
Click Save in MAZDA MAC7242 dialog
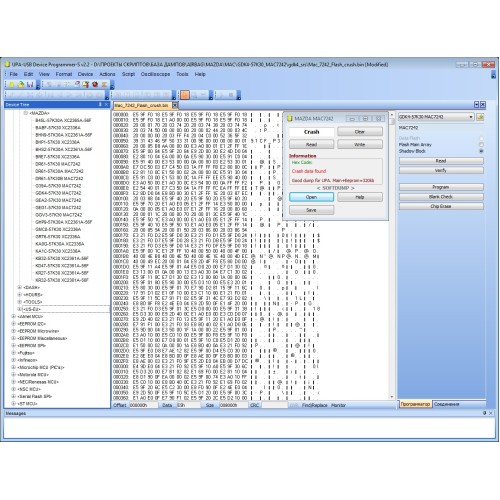click(311, 210)
